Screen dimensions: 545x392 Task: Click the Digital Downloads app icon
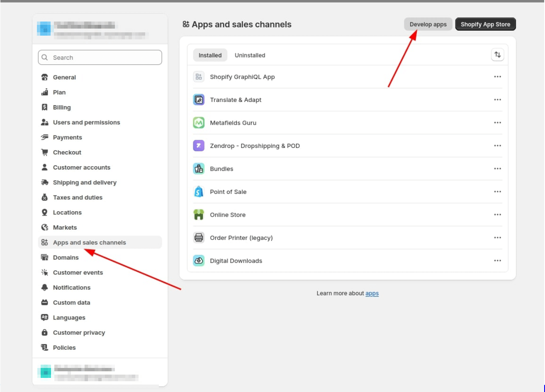pos(199,261)
